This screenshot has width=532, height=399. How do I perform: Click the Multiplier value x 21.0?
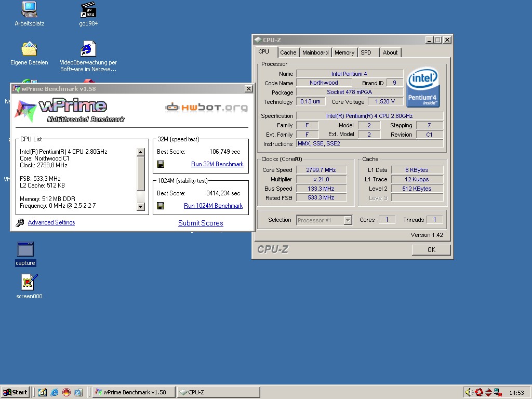tap(321, 179)
